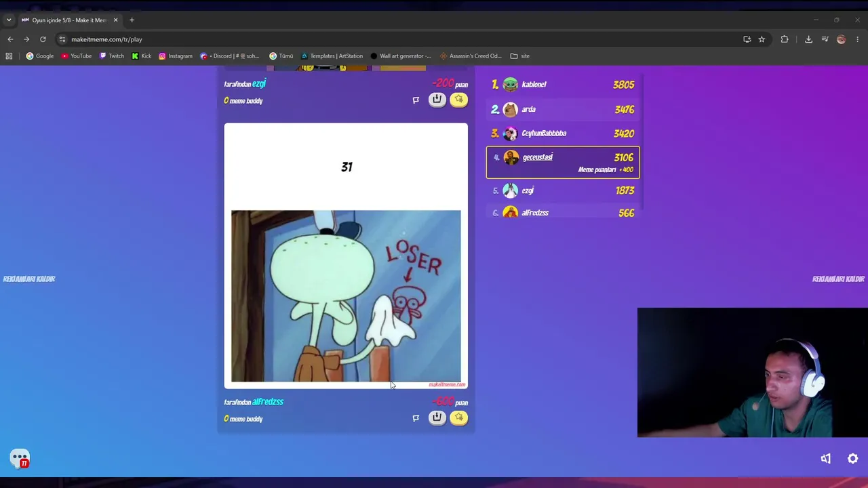Open the Assassin's Creed Od... bookmark
868x488 pixels.
pyautogui.click(x=471, y=56)
